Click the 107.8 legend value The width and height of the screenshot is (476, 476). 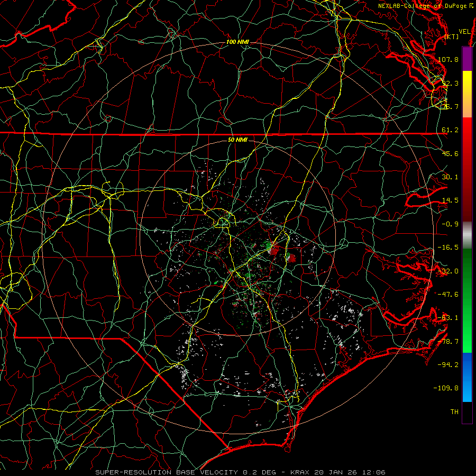[448, 59]
